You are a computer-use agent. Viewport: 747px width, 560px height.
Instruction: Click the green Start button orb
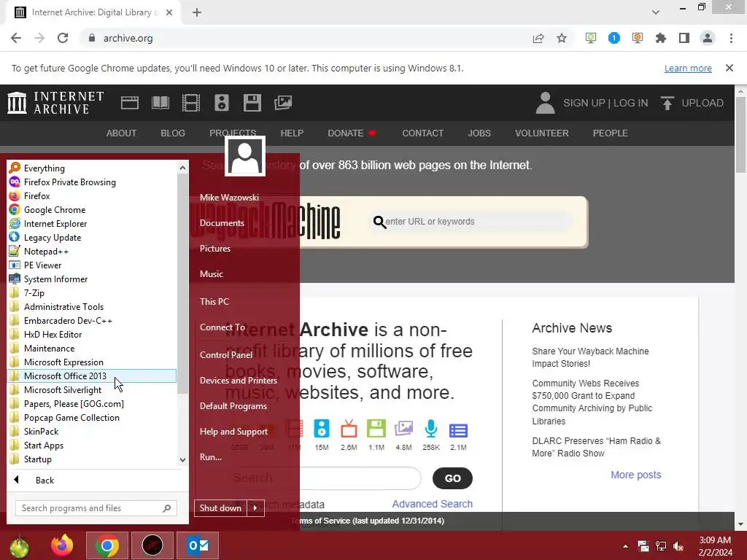19,546
